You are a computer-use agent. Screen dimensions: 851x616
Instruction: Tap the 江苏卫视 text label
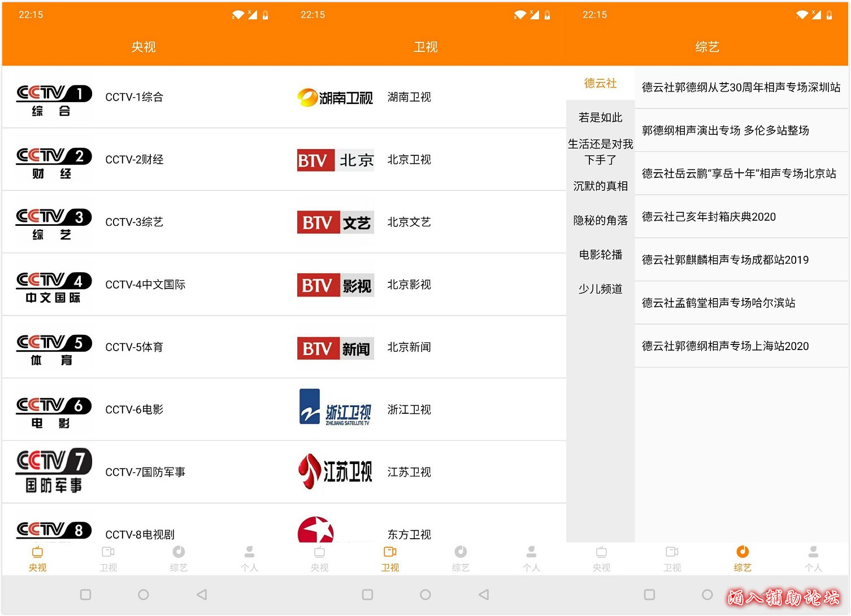[x=409, y=472]
